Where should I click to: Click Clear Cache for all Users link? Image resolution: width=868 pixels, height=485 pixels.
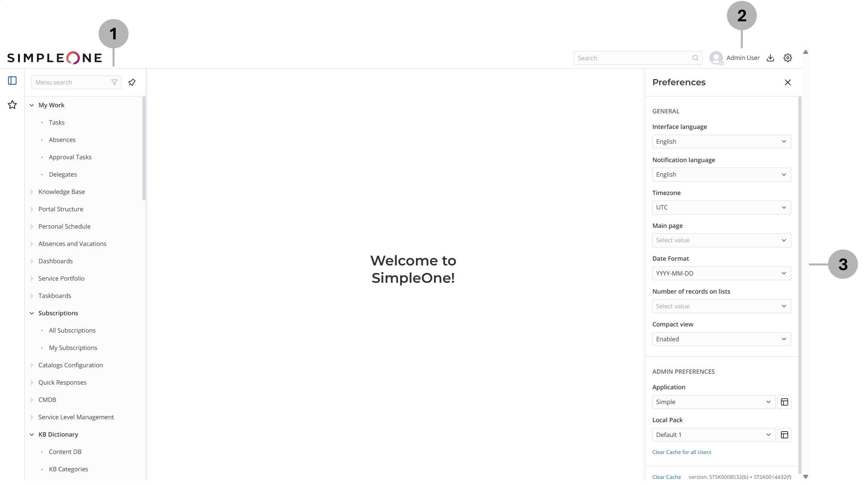click(x=682, y=452)
